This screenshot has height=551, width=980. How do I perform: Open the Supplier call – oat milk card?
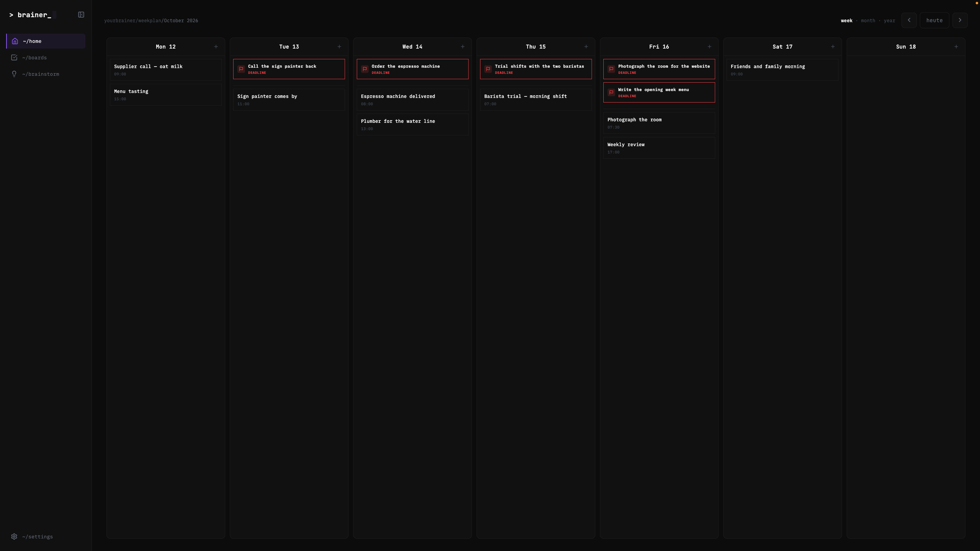[166, 70]
